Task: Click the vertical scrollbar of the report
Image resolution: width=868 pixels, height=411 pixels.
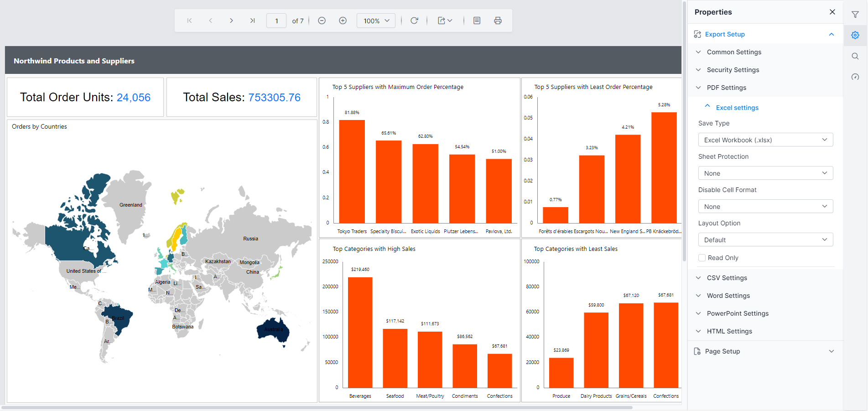Action: [684, 131]
